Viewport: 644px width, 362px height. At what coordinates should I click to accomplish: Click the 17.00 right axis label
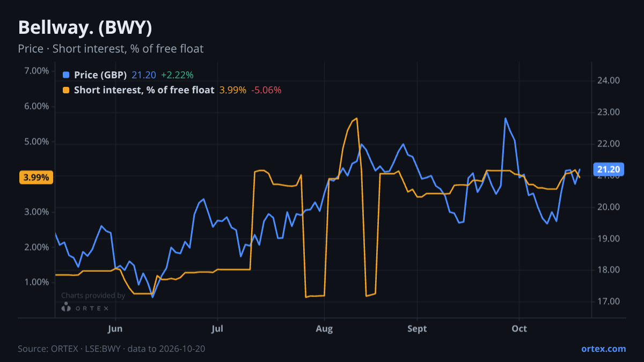point(609,301)
